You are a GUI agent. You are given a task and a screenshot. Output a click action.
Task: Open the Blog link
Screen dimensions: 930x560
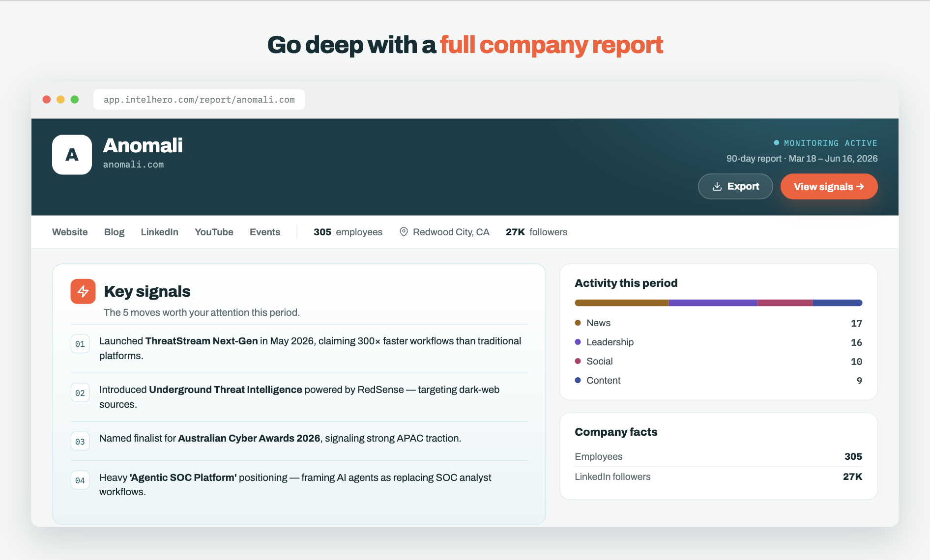coord(114,232)
